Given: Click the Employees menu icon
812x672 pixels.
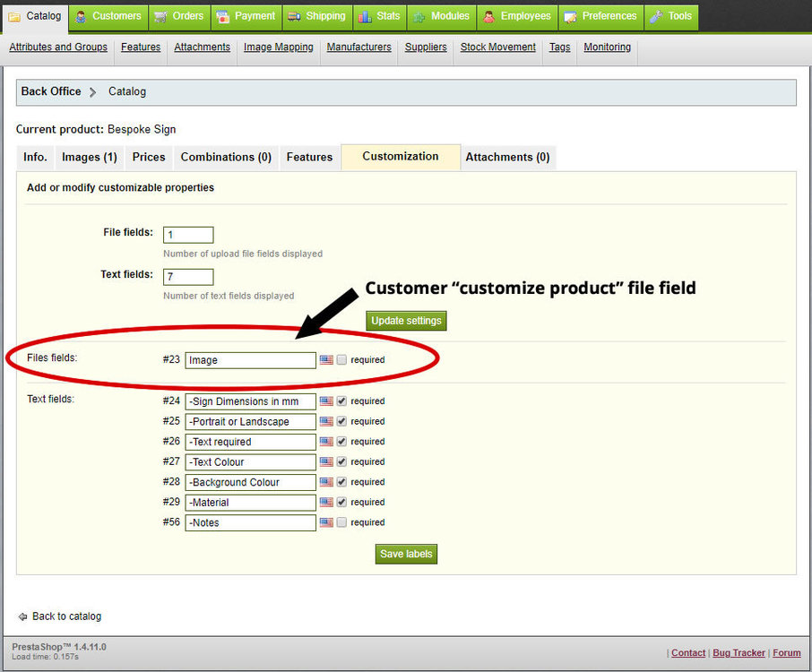Looking at the screenshot, I should point(489,16).
